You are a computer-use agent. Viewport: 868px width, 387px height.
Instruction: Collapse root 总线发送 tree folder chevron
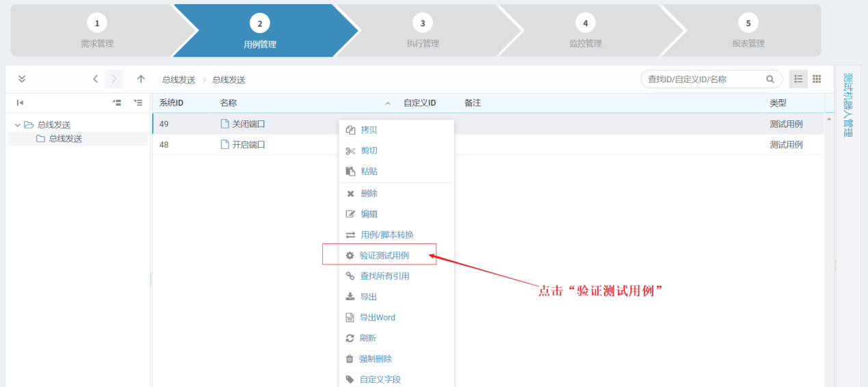(17, 125)
